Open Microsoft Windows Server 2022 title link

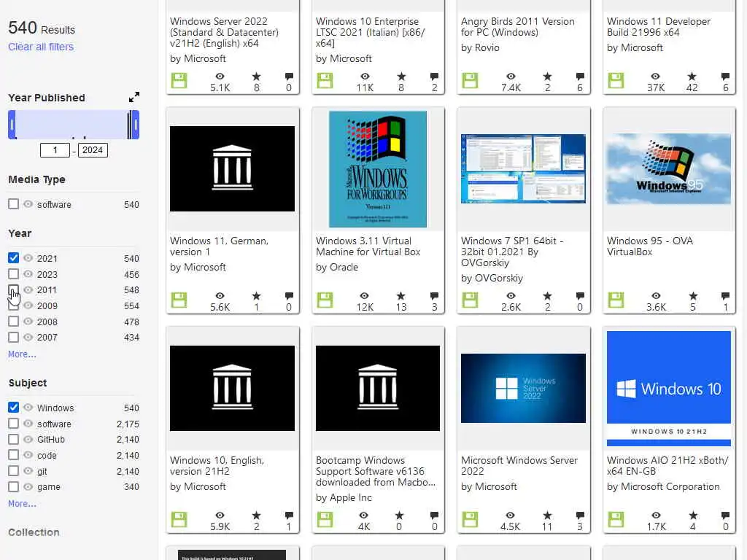click(519, 466)
